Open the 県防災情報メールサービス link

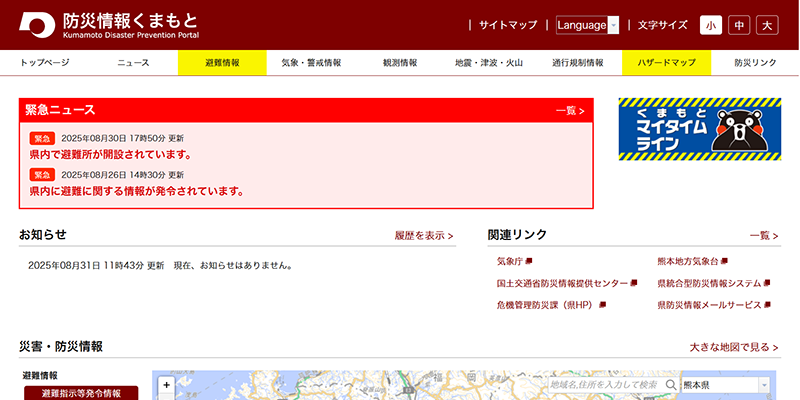point(714,305)
